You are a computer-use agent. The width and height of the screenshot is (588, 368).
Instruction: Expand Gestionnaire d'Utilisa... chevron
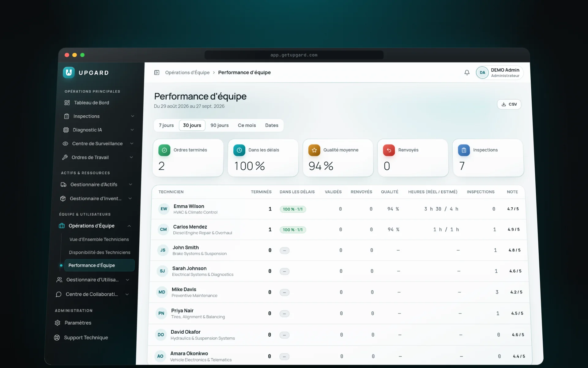[127, 280]
